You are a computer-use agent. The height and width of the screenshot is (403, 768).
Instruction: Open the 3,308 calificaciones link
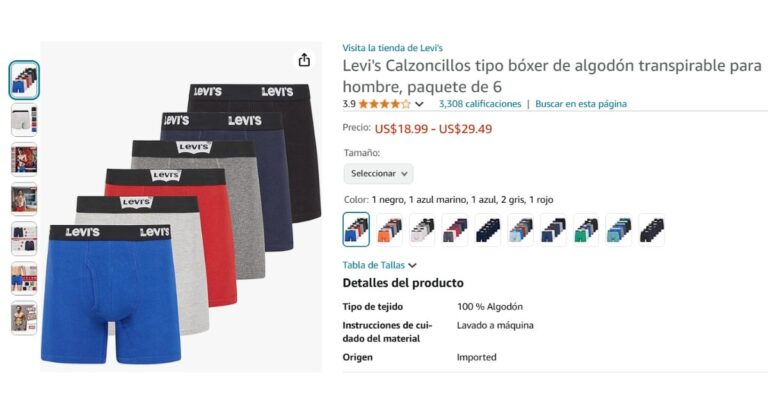[480, 104]
